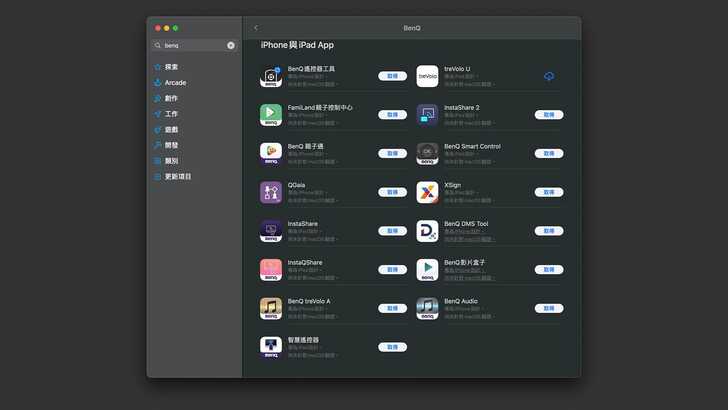The width and height of the screenshot is (728, 410).
Task: Go back with the chevron arrow
Action: click(256, 28)
